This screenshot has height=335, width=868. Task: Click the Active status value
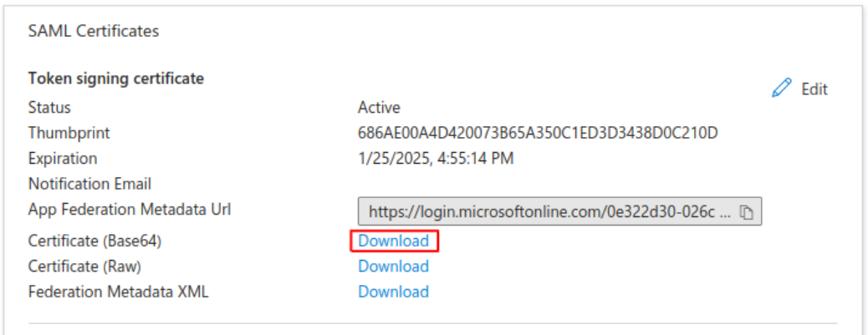(379, 107)
